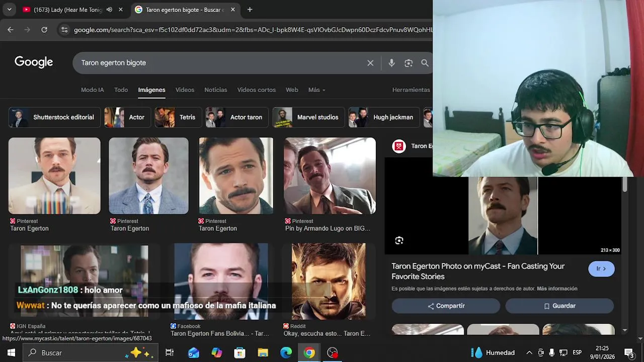
Task: Select the Imágenes tab
Action: [x=151, y=89]
